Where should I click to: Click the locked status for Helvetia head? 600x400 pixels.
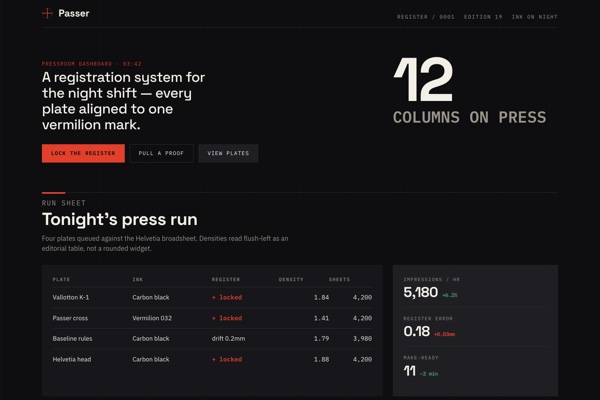227,359
